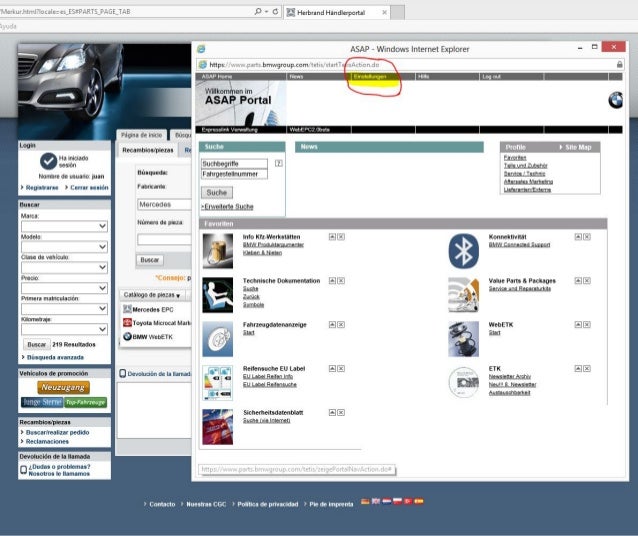Viewport: 638px width, 536px height.
Task: Move Value Parts & Packages favorite up
Action: tap(578, 281)
